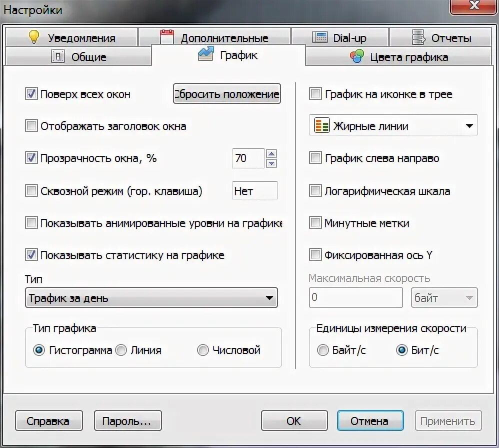499x448 pixels.
Task: Click the Отчеты reports icon
Action: [418, 37]
